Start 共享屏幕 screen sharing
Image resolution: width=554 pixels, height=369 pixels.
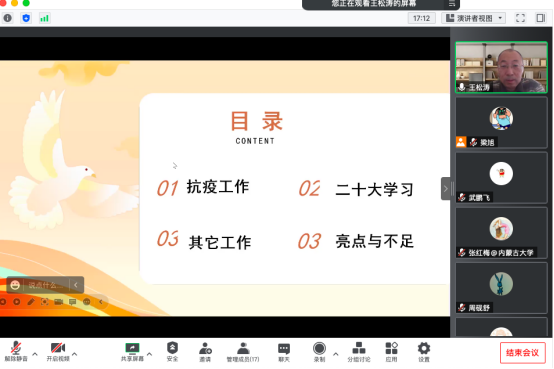coord(132,352)
